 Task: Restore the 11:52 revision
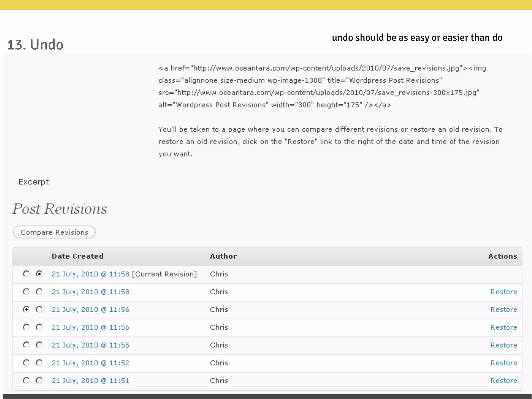point(503,363)
